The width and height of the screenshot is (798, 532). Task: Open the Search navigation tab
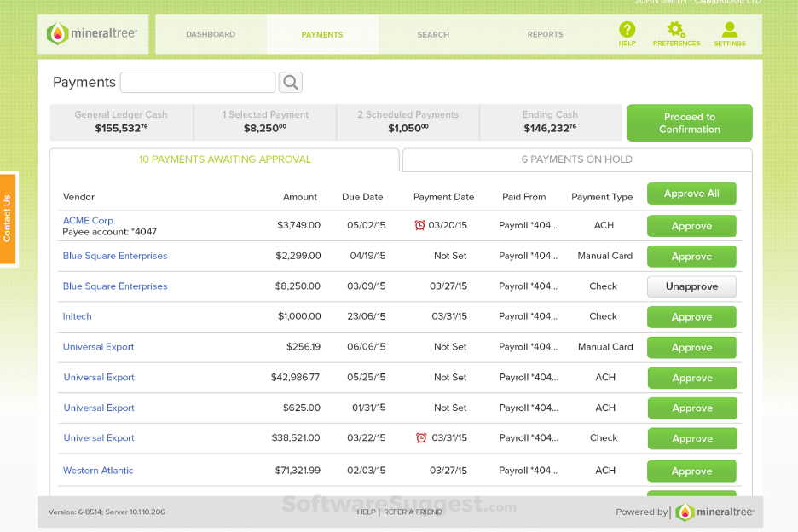pos(433,34)
